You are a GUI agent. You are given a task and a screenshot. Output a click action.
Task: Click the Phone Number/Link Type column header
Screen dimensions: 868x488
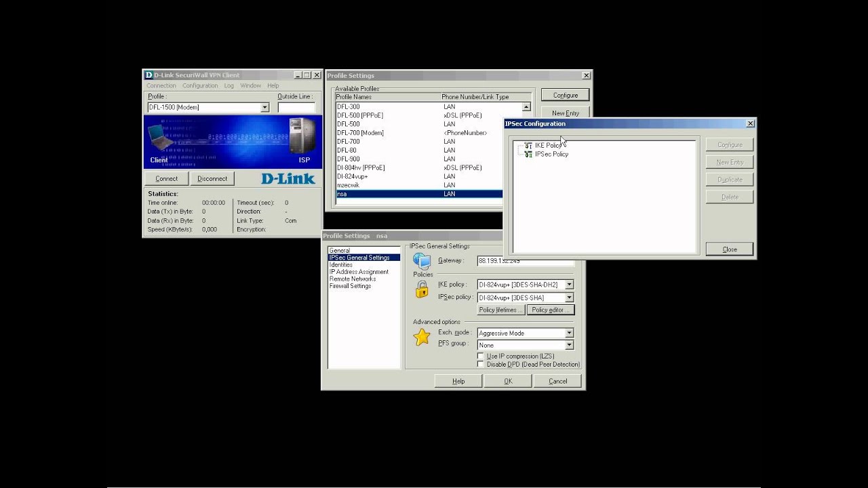486,98
